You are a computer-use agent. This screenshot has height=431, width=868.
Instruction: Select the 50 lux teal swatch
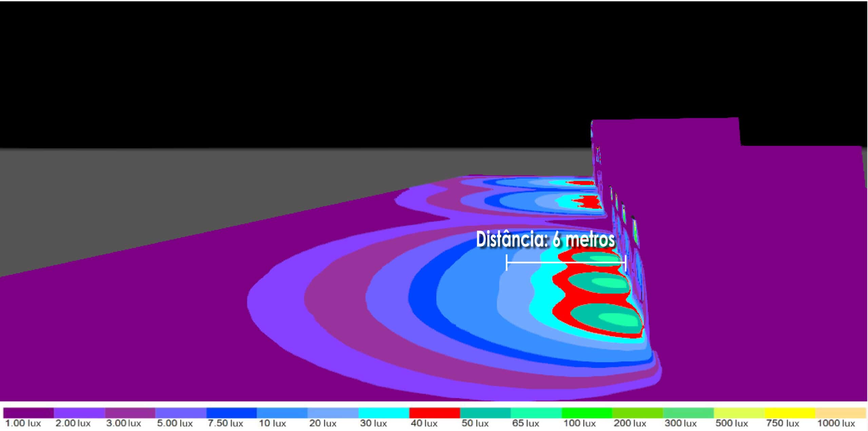tap(485, 413)
